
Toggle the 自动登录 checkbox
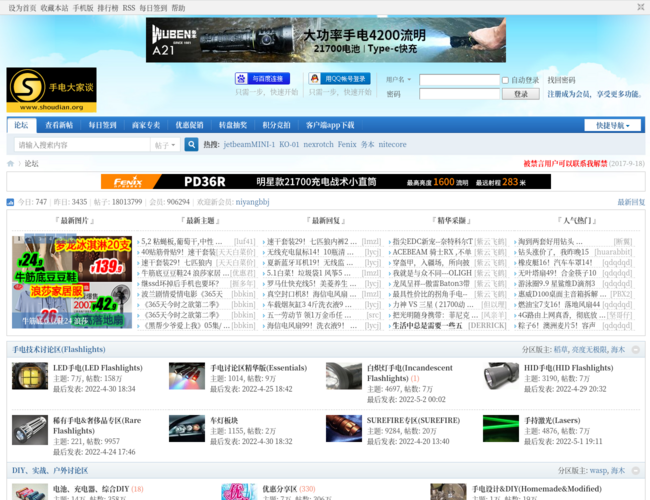(x=505, y=80)
